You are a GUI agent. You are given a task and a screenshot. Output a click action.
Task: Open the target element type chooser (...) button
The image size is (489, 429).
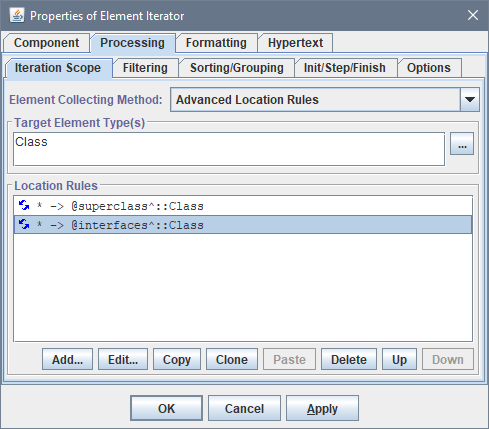tap(462, 144)
